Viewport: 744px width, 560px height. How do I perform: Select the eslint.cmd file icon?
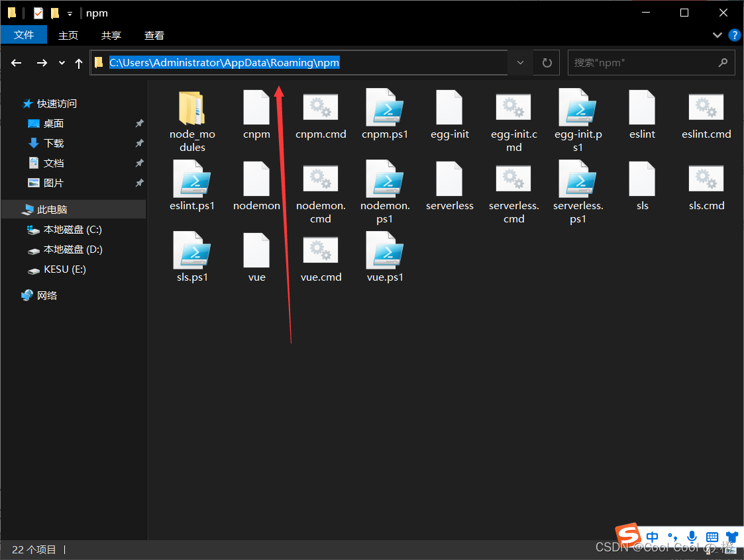coord(706,107)
